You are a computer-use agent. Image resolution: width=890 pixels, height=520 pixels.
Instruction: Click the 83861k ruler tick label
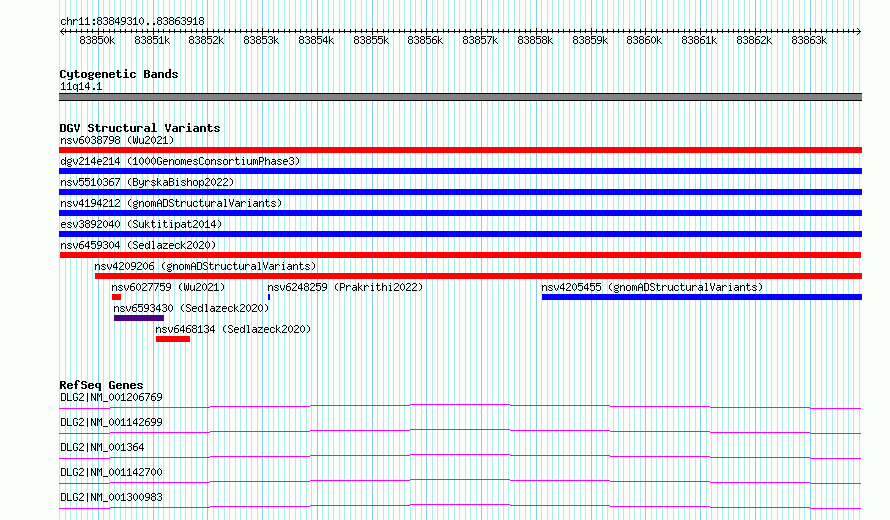[x=699, y=41]
